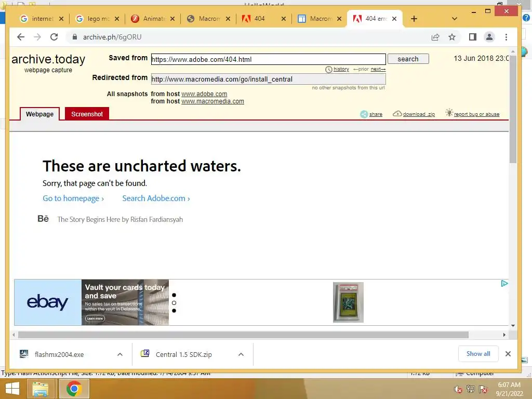Select the Webpage view tab
The height and width of the screenshot is (399, 532).
point(39,114)
